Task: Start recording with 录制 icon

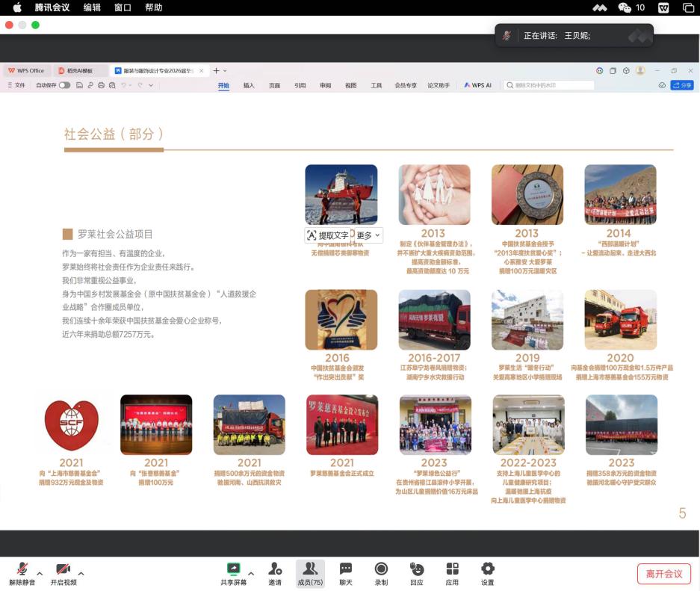Action: point(381,569)
